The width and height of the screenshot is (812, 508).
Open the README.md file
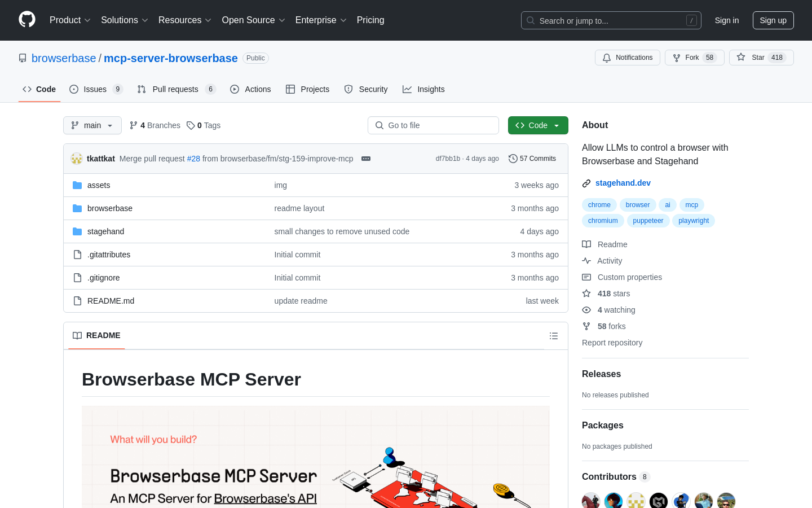111,301
